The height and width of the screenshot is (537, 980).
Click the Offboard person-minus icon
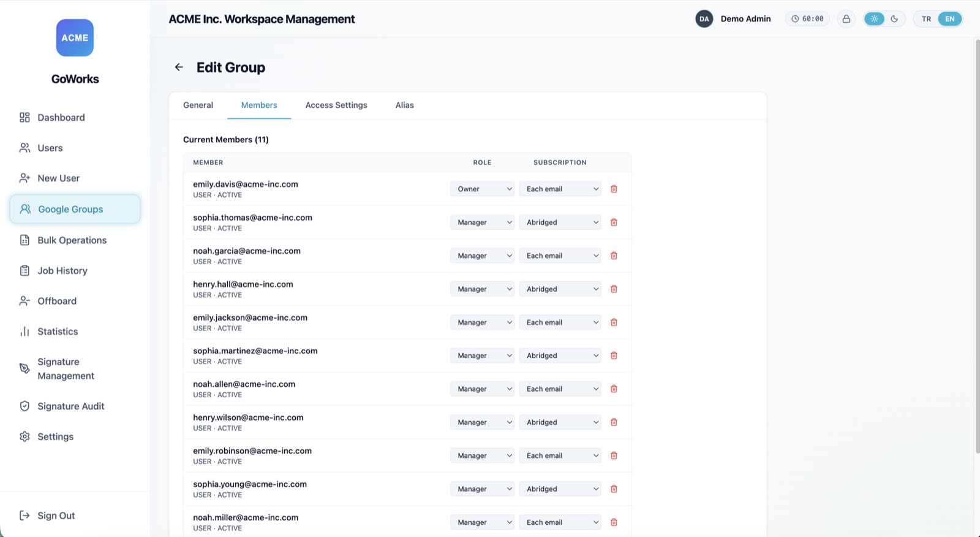(x=24, y=301)
